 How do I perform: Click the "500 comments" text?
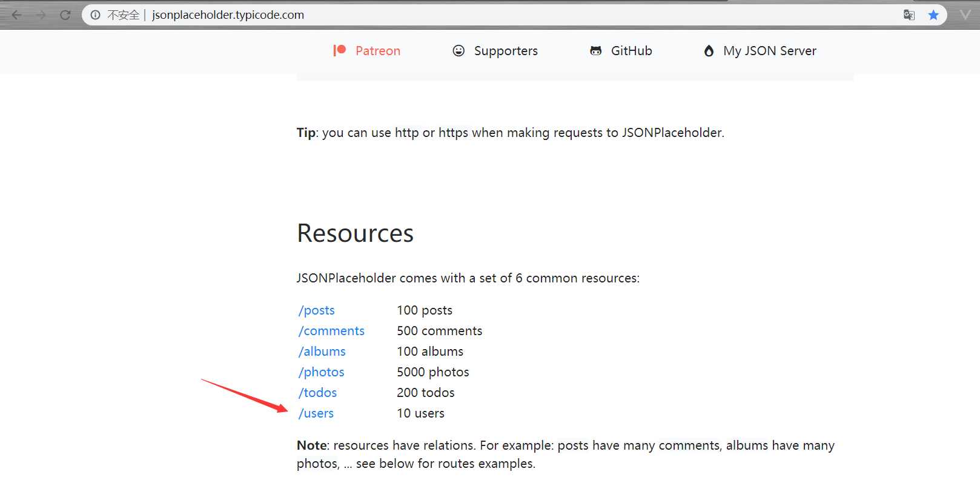[x=440, y=331]
